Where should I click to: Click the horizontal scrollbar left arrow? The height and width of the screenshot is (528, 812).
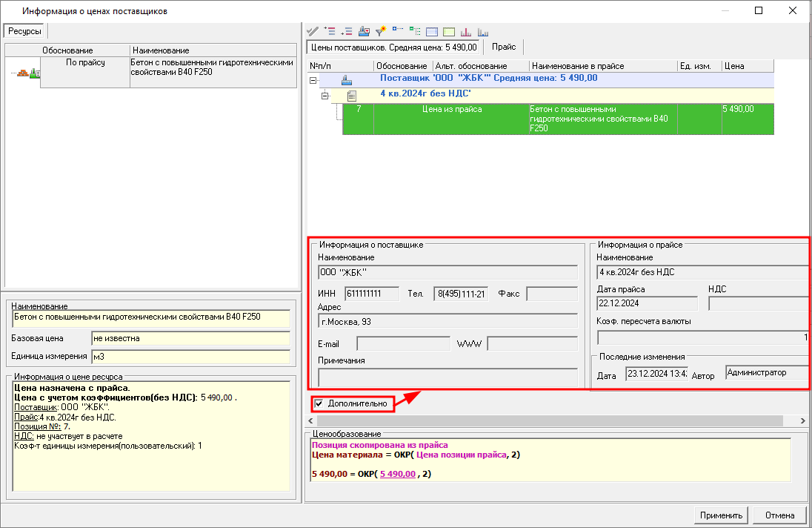(x=310, y=420)
